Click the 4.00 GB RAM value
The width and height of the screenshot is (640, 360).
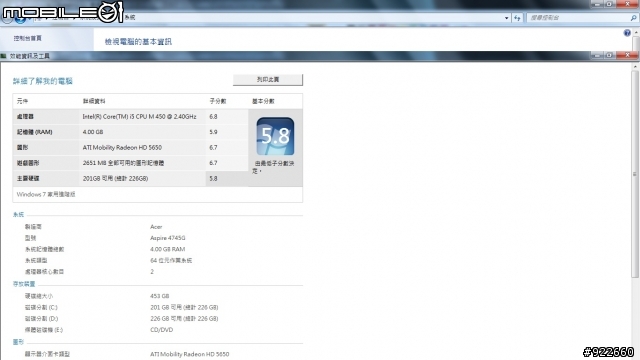click(x=168, y=249)
